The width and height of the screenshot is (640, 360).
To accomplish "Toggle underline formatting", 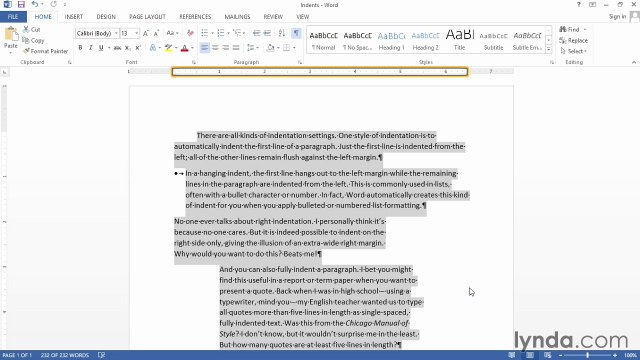I will 101,48.
